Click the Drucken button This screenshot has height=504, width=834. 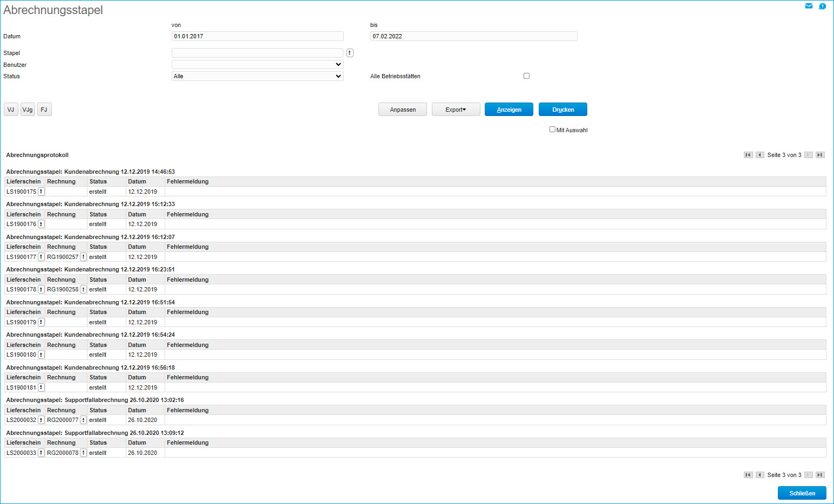pos(562,110)
